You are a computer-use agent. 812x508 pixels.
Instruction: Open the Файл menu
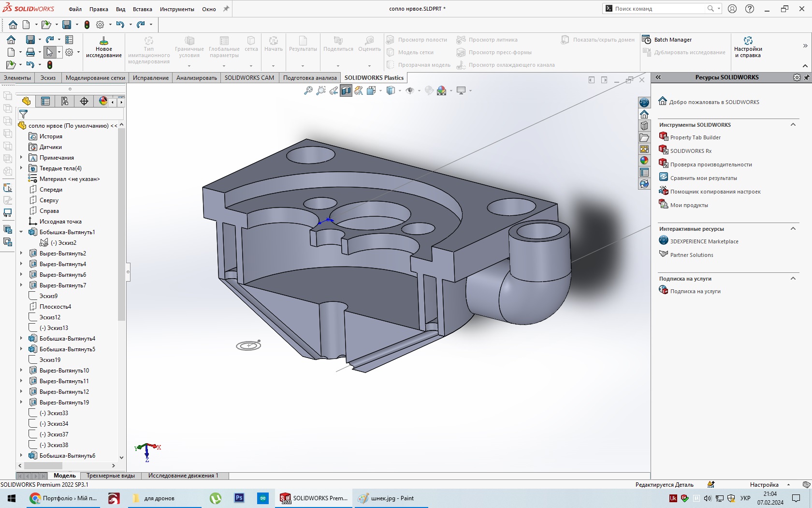[x=75, y=9]
